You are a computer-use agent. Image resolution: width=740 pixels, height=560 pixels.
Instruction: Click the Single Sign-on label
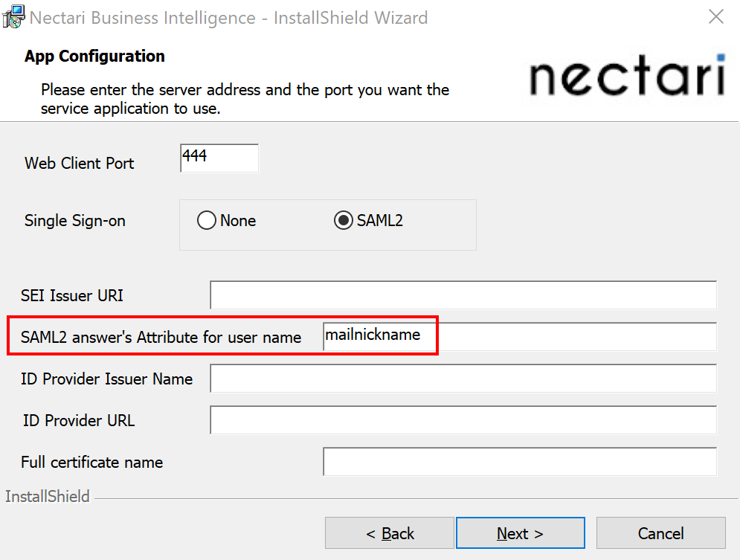pyautogui.click(x=74, y=221)
